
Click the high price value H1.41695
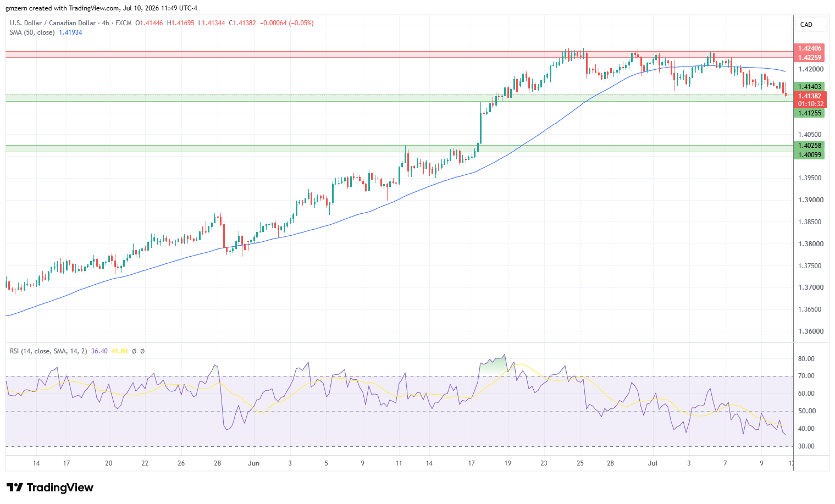click(180, 23)
